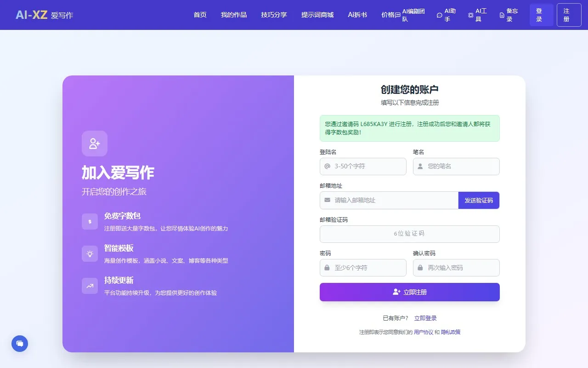Click the gear icon for AI工具

point(470,15)
